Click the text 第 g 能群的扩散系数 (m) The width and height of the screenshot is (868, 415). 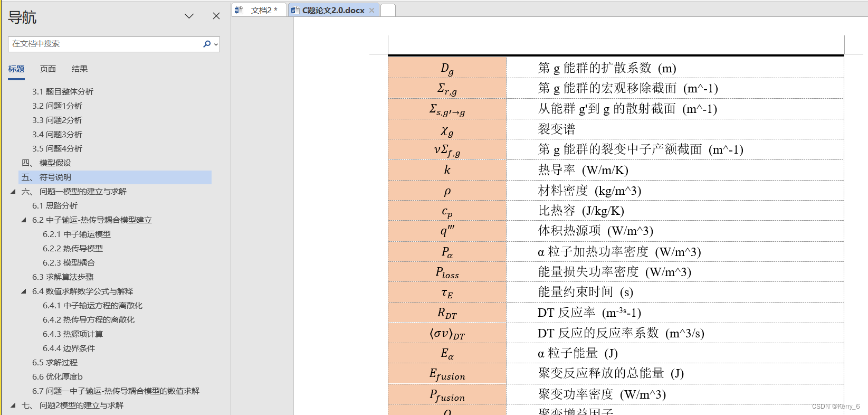click(607, 68)
